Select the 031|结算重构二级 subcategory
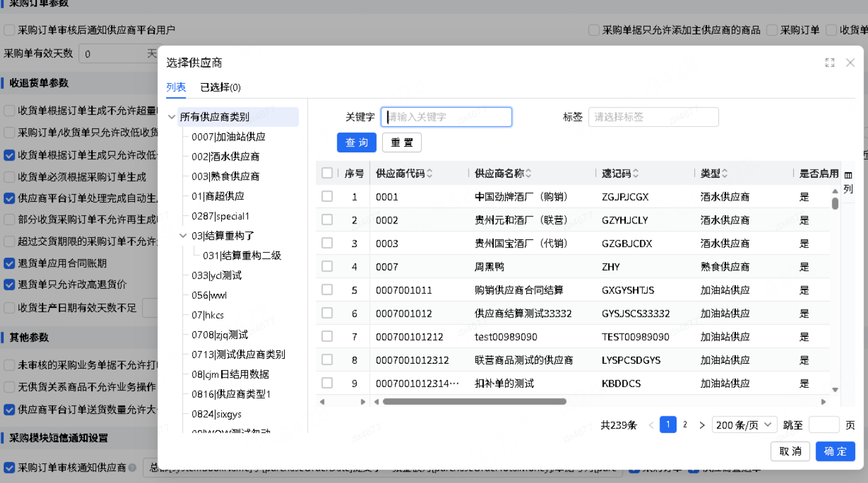The image size is (868, 483). [x=242, y=256]
